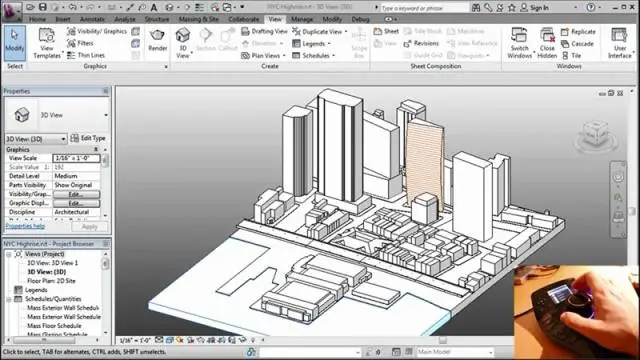Click the View Scale value field
The width and height of the screenshot is (640, 360).
click(76, 158)
